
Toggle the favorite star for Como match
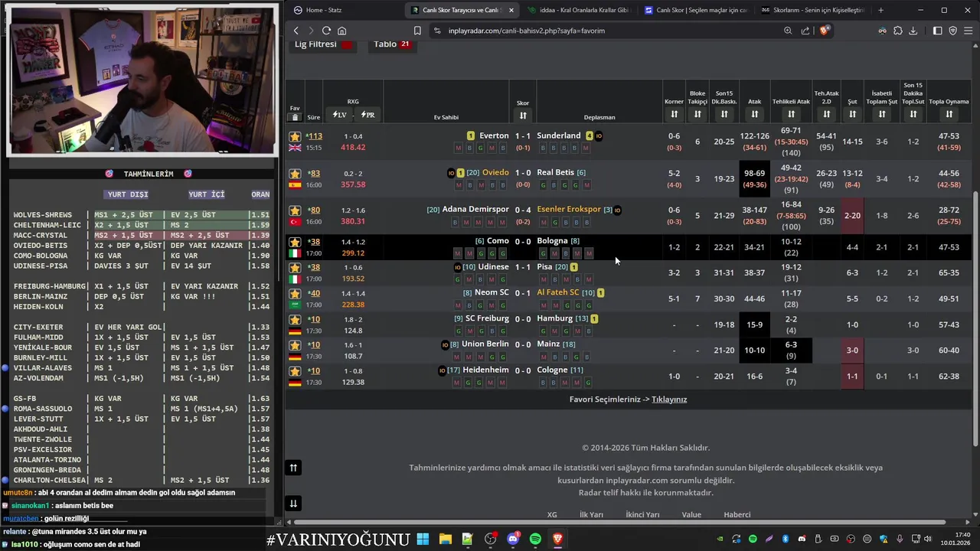295,243
